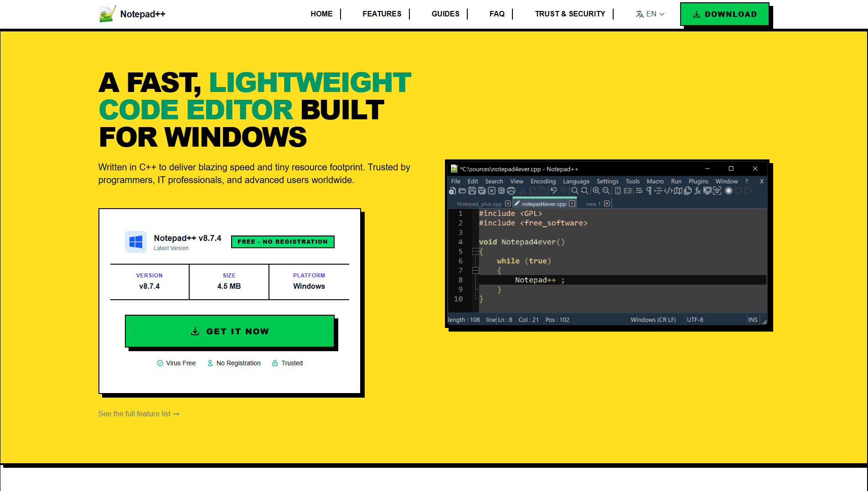Click the Find magnifier icon in the toolbar
868x491 pixels.
pos(575,191)
